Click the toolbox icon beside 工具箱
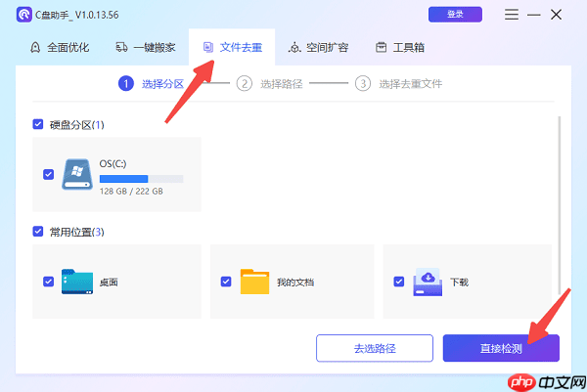The width and height of the screenshot is (587, 392). pyautogui.click(x=382, y=47)
